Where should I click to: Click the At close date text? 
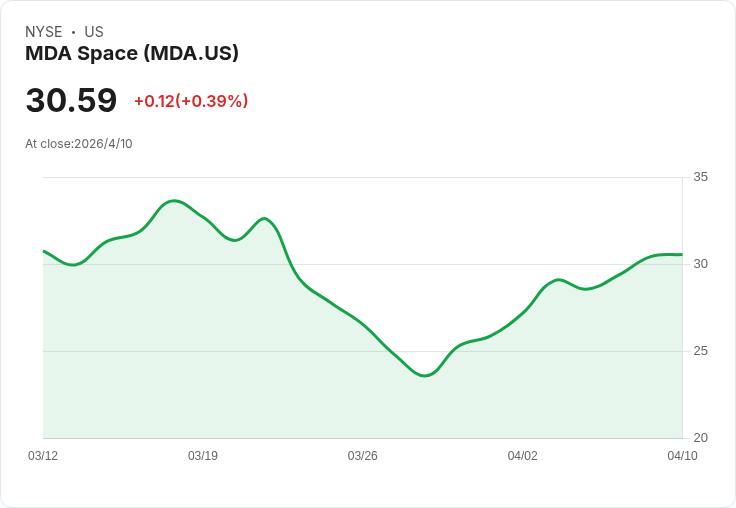coord(79,144)
